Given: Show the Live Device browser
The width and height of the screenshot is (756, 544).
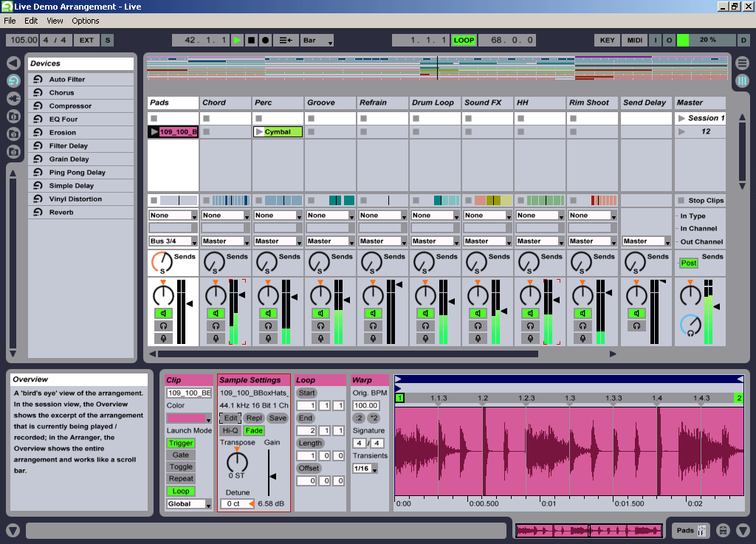Looking at the screenshot, I should pos(13,81).
